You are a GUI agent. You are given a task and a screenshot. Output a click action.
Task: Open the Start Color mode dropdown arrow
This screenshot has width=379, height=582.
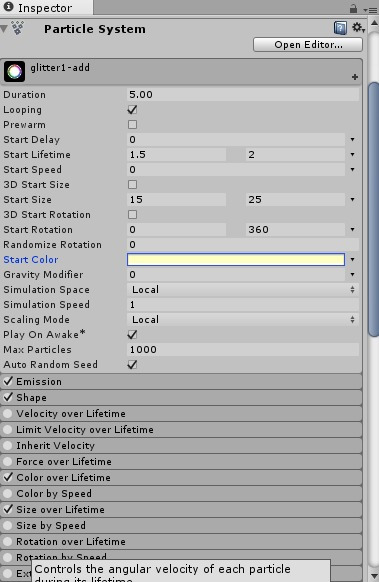point(352,259)
